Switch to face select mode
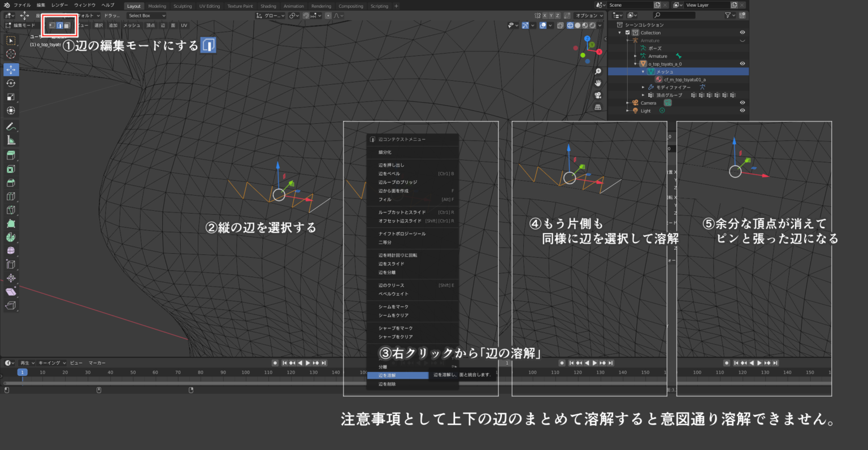This screenshot has width=868, height=450. (x=67, y=25)
